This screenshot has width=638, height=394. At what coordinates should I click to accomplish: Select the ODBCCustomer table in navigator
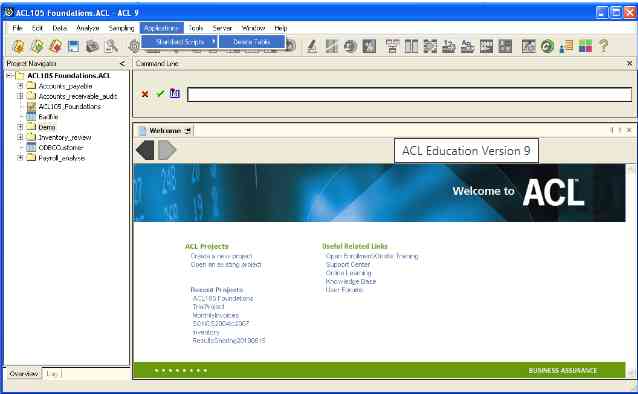coord(61,147)
